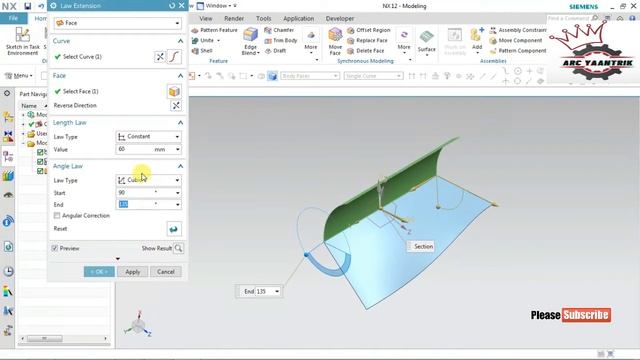Open the Tools tab
Image resolution: width=640 pixels, height=360 pixels.
[x=264, y=19]
